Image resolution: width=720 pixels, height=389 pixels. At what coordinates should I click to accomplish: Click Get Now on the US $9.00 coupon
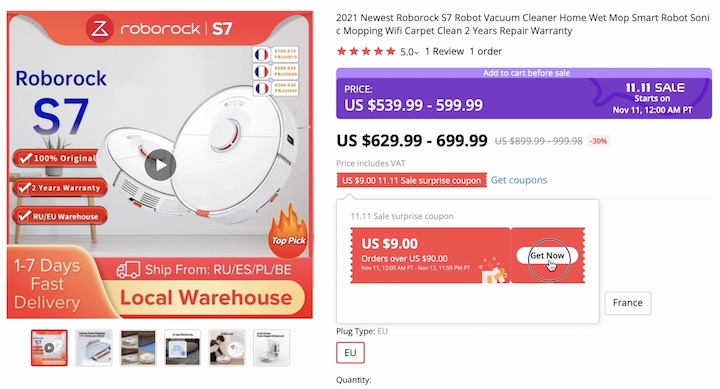[x=547, y=255]
